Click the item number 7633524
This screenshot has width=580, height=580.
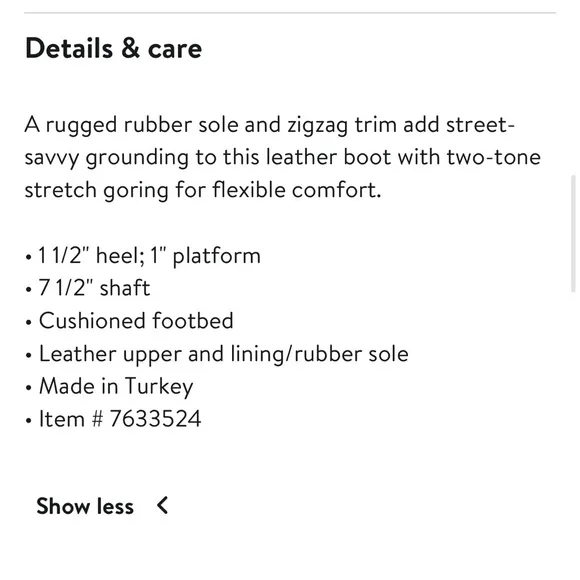point(155,419)
